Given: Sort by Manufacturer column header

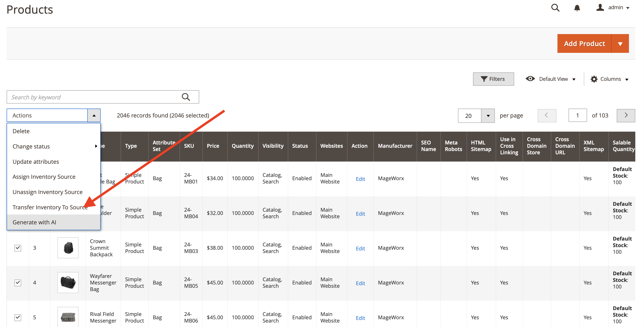Looking at the screenshot, I should point(395,146).
